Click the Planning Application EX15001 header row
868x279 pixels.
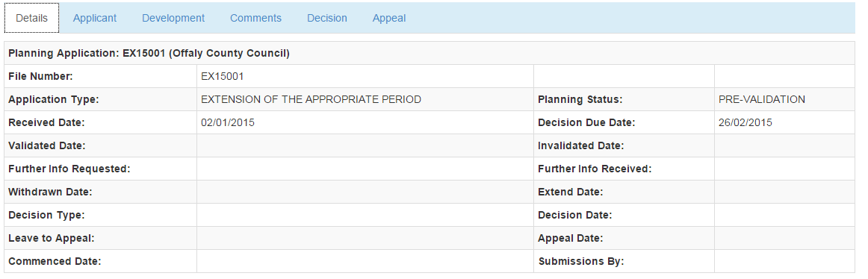(429, 54)
